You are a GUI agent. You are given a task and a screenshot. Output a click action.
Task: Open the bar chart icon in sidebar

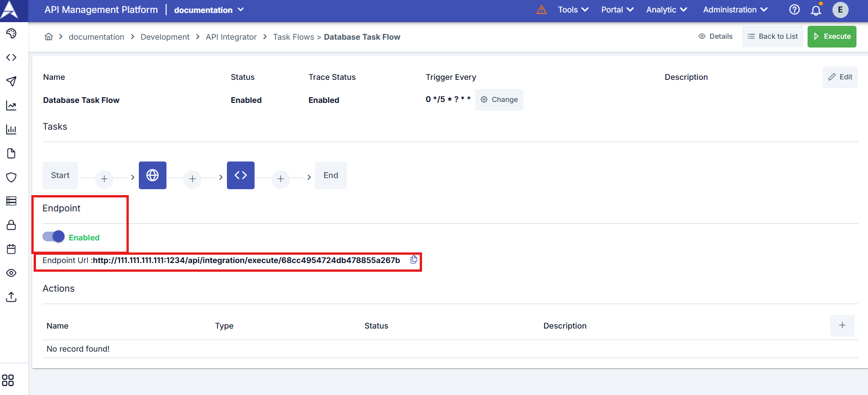tap(11, 130)
